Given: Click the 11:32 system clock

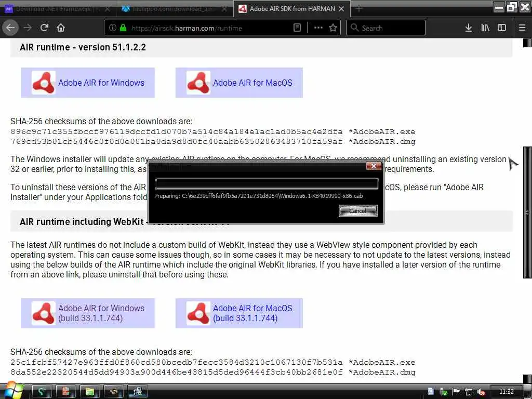Looking at the screenshot, I should [x=506, y=392].
